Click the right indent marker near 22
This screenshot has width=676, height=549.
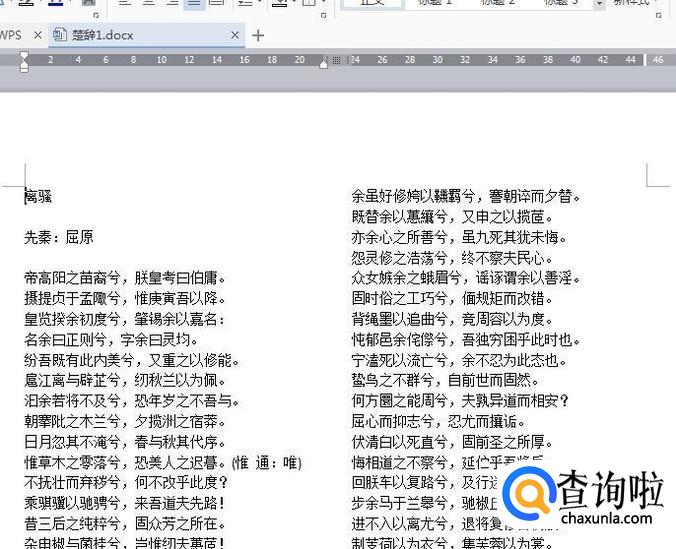(324, 64)
